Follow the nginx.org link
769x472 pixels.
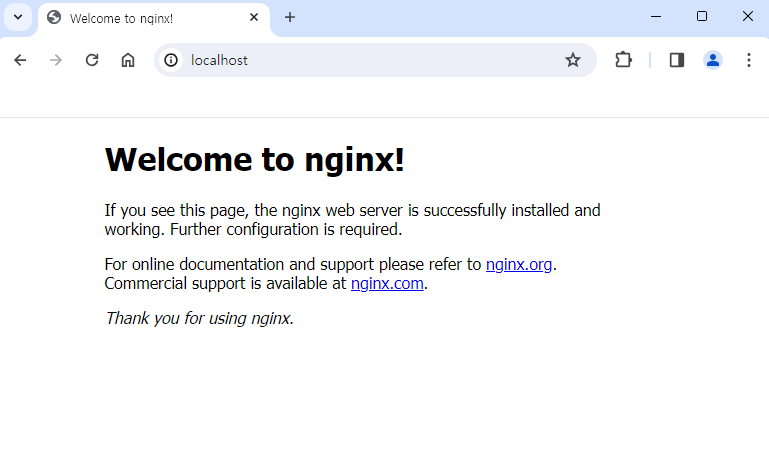519,264
